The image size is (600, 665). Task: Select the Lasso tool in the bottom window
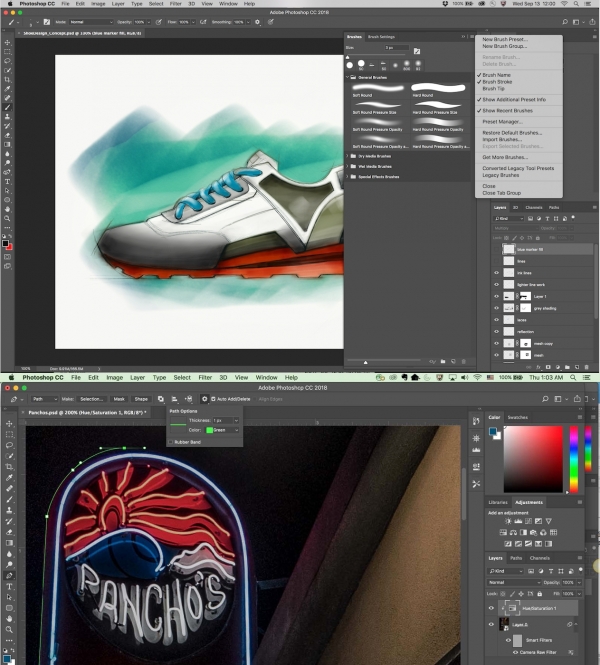[9, 445]
